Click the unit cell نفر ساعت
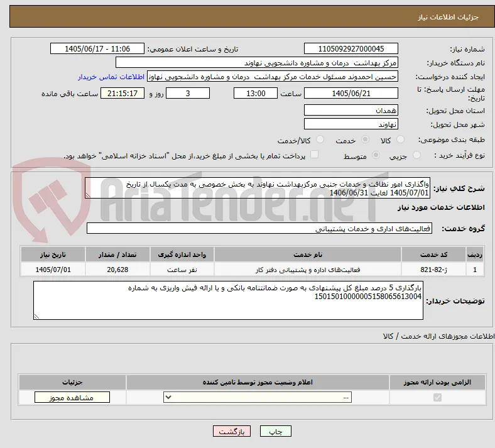495x448 pixels. pyautogui.click(x=182, y=270)
